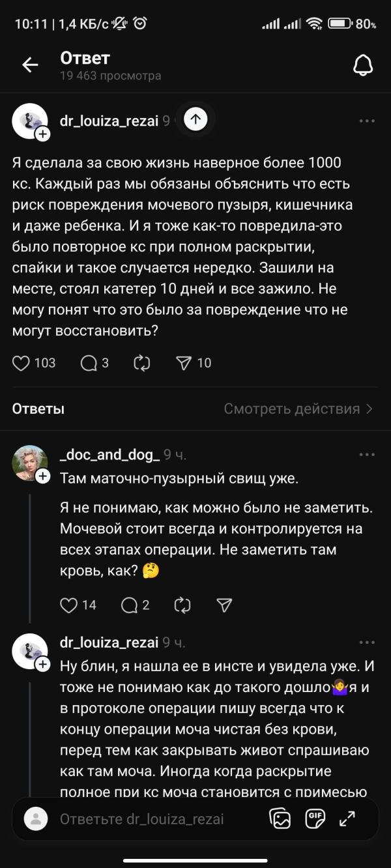Attach image via gallery icon
Viewport: 391px width, 868px height.
click(281, 818)
